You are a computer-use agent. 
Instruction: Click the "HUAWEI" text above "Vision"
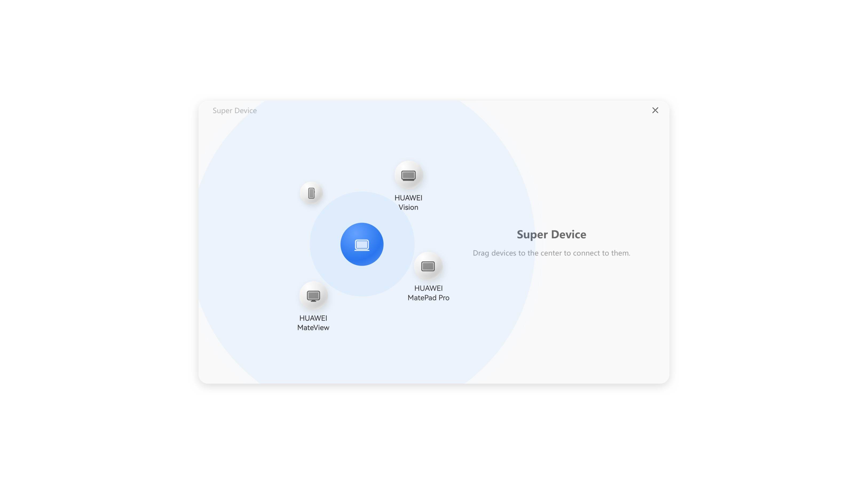(408, 198)
